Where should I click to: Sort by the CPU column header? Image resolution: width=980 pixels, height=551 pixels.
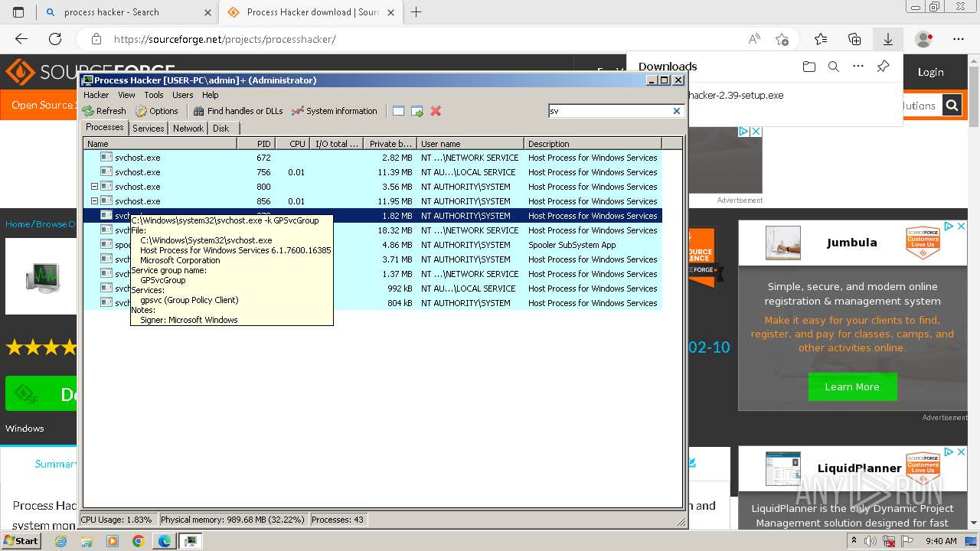292,144
